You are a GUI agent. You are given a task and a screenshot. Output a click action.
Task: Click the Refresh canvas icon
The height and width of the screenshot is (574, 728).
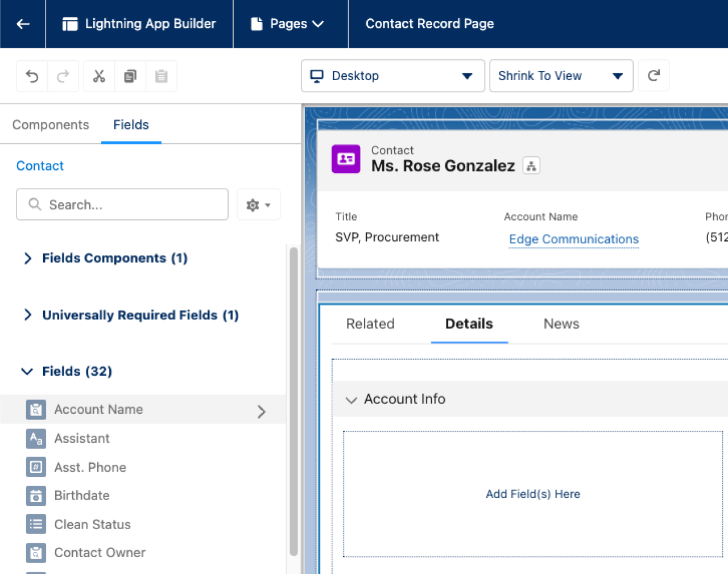pos(653,76)
